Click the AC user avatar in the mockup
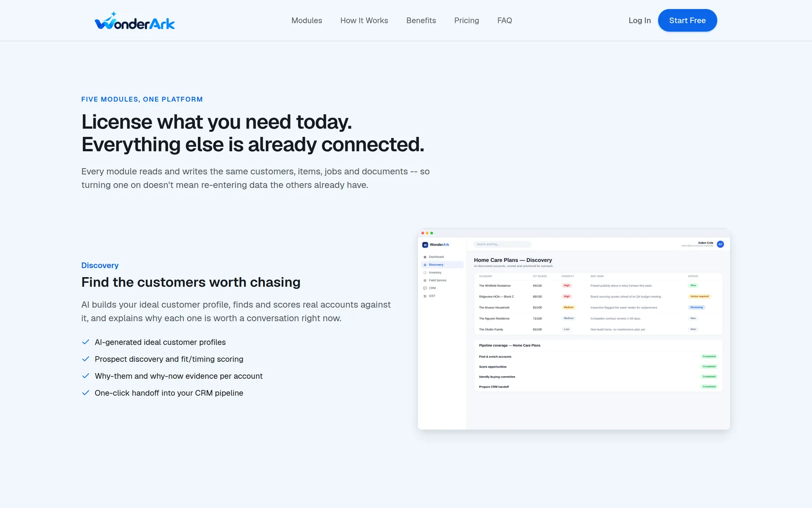The height and width of the screenshot is (508, 812). [x=720, y=244]
